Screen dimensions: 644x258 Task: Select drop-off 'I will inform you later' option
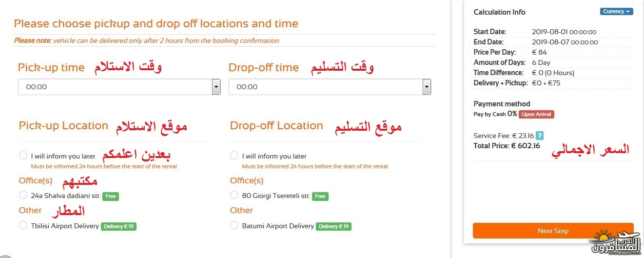[234, 156]
